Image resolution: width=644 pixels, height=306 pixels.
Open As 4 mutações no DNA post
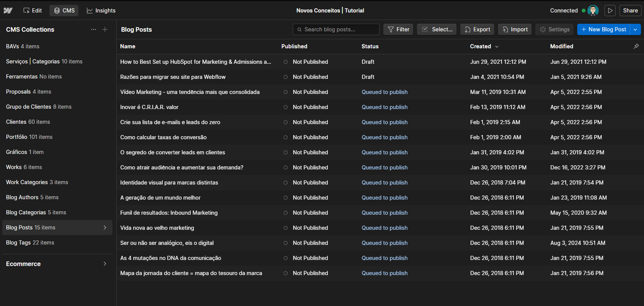coord(171,258)
